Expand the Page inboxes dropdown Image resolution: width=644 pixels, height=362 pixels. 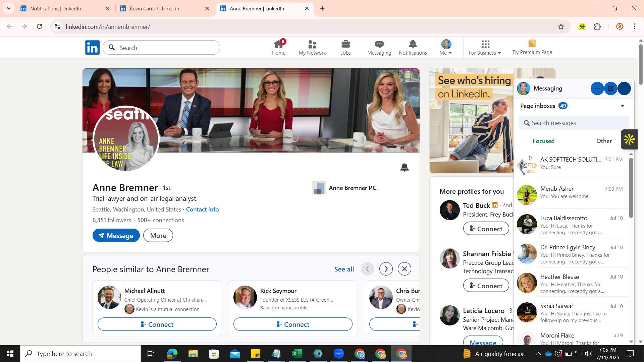pos(623,106)
